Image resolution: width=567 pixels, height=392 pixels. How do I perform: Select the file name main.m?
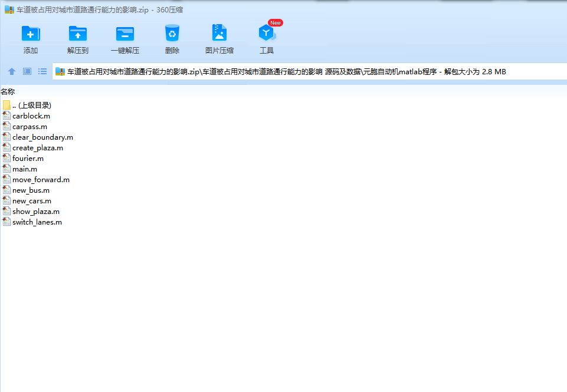tap(25, 169)
